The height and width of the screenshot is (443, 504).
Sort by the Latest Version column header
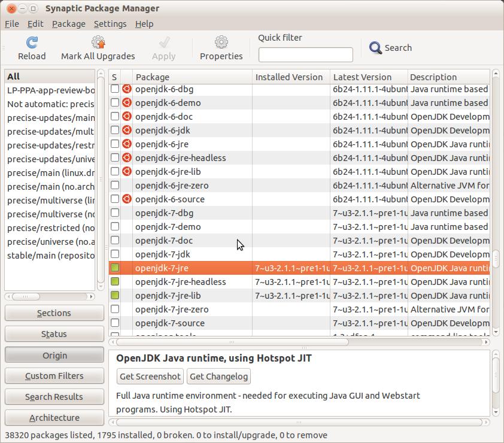coord(369,77)
